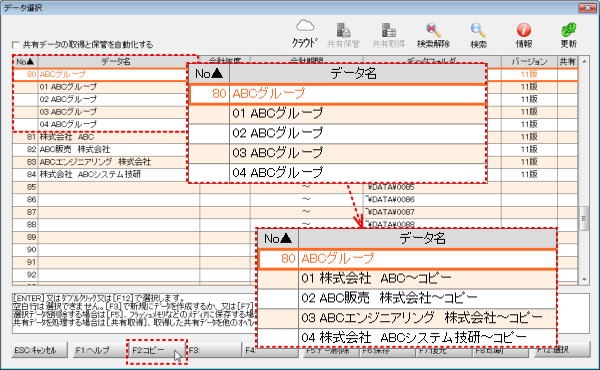Click the vertical scrollbar thumb
600x370 pixels.
[x=584, y=218]
